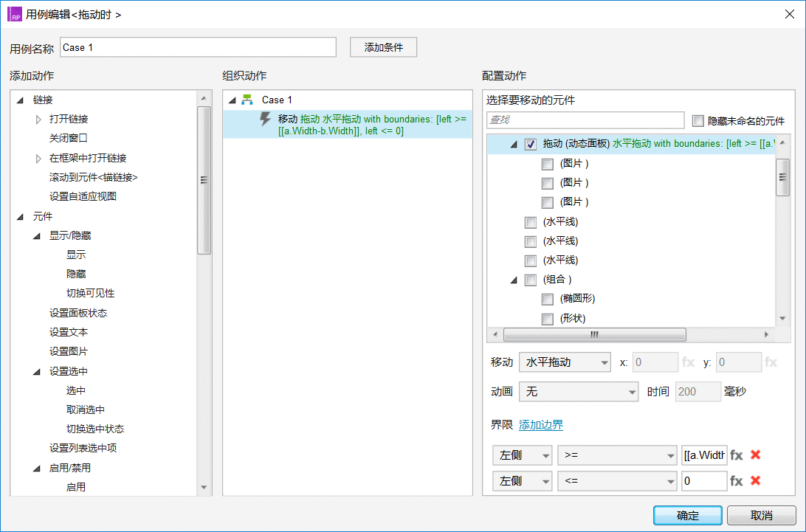Image resolution: width=806 pixels, height=532 pixels.
Task: Check the second (图片) checkbox
Action: [548, 183]
